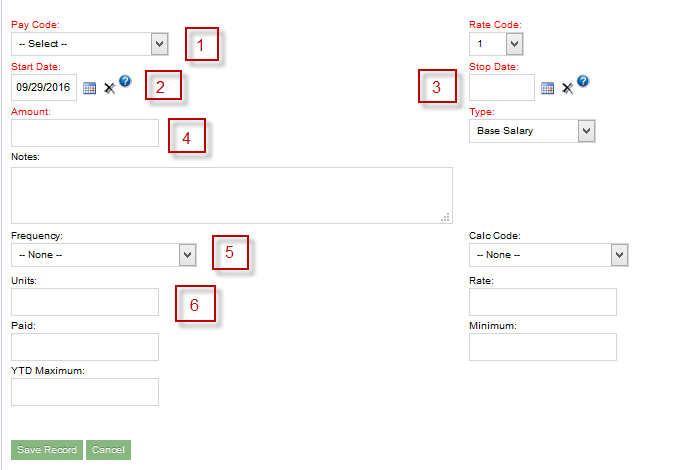Open the Stop Date calendar picker
This screenshot has height=470, width=674.
547,88
